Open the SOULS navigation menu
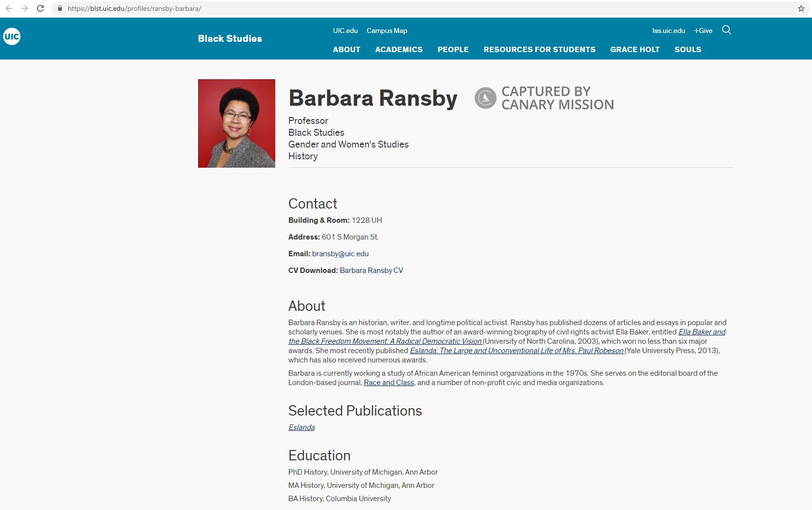 [688, 49]
